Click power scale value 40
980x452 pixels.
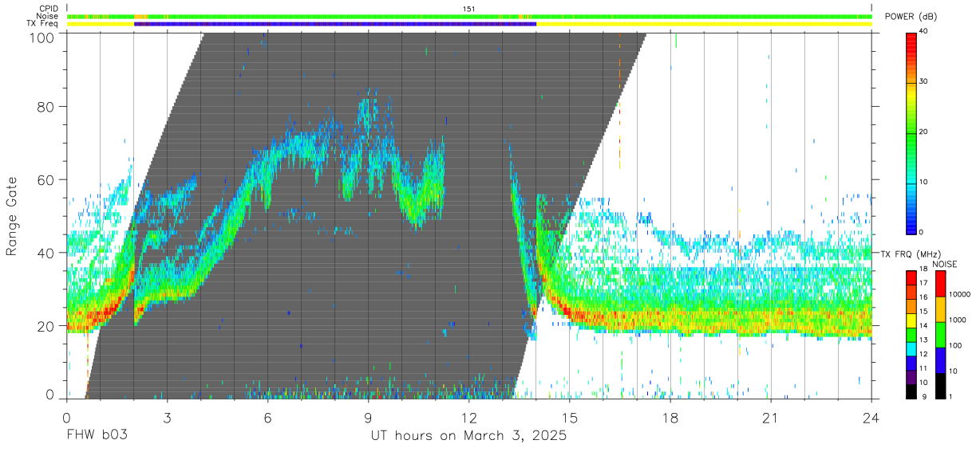[x=925, y=32]
